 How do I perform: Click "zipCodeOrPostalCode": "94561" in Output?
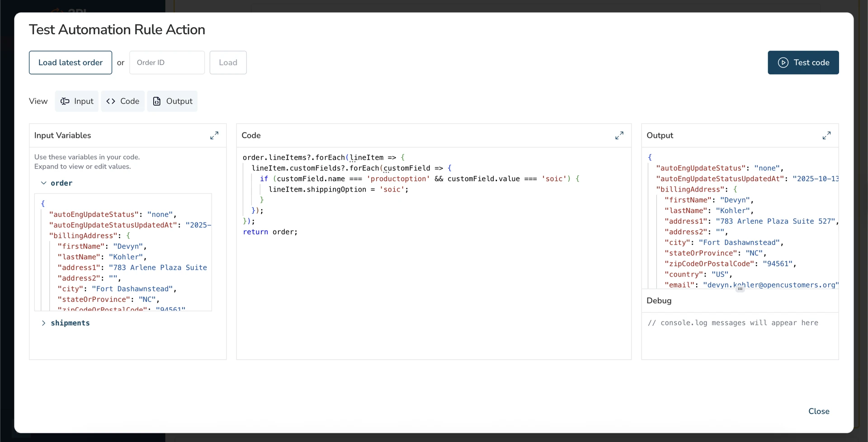click(x=731, y=263)
